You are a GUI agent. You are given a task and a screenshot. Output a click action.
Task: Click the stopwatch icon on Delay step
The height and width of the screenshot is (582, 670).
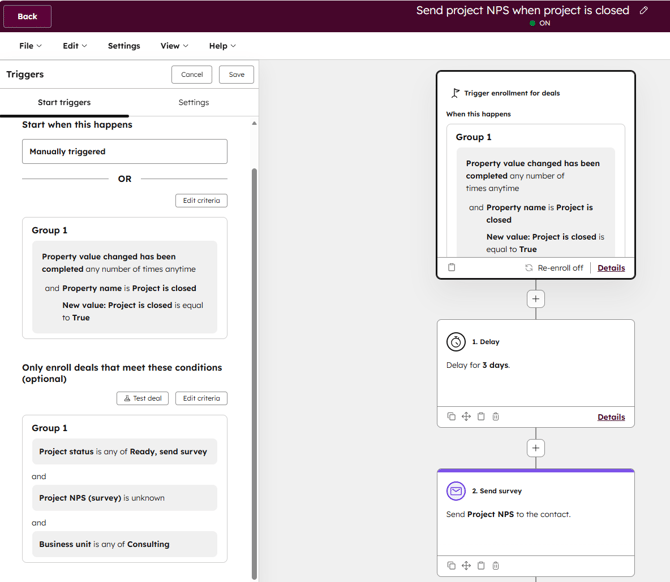[456, 342]
